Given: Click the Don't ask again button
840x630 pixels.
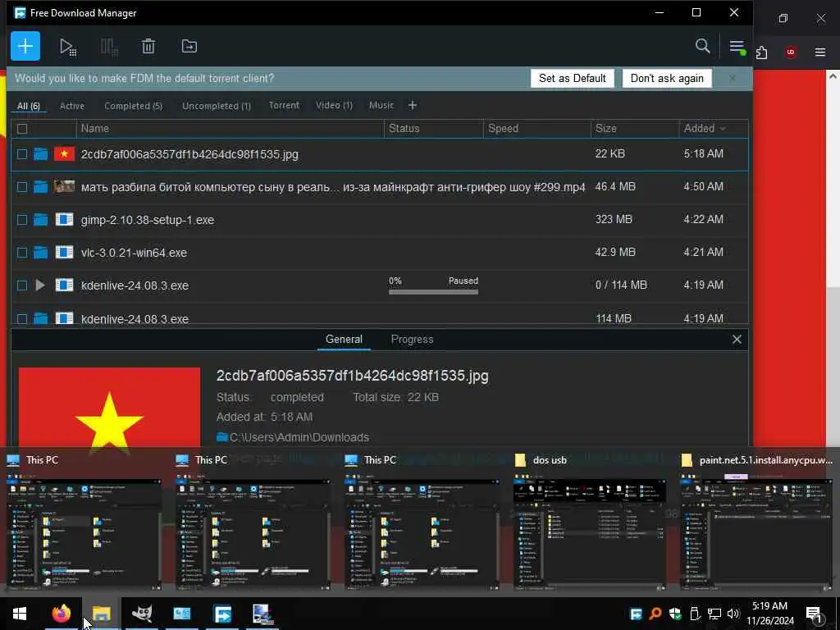Looking at the screenshot, I should click(x=667, y=78).
